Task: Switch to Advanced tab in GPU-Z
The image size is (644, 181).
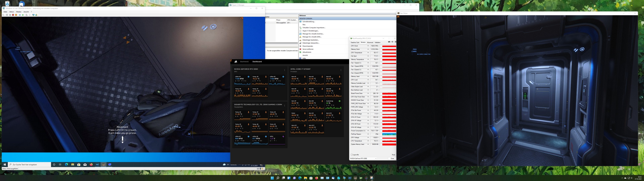Action: point(370,43)
